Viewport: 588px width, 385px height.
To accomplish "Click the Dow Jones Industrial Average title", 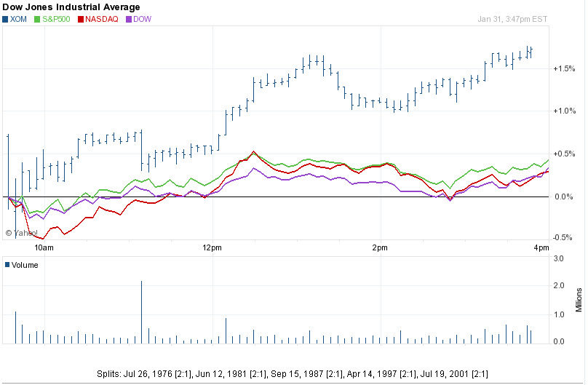I will [x=71, y=7].
